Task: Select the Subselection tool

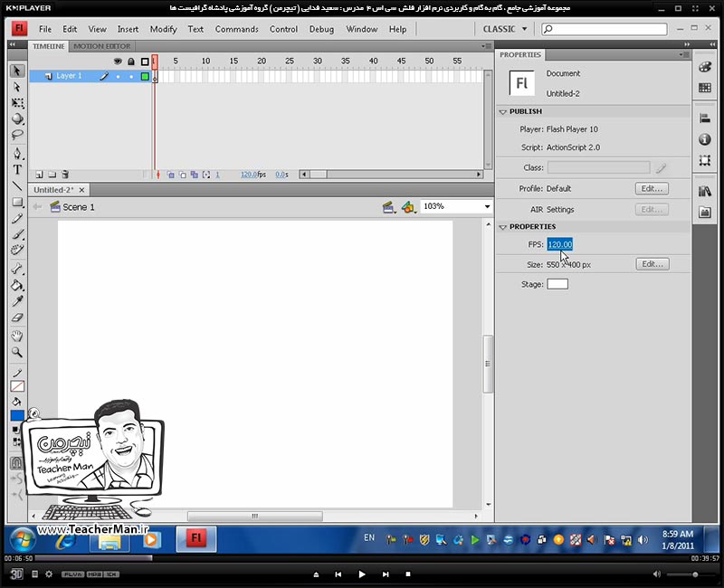Action: click(x=17, y=87)
